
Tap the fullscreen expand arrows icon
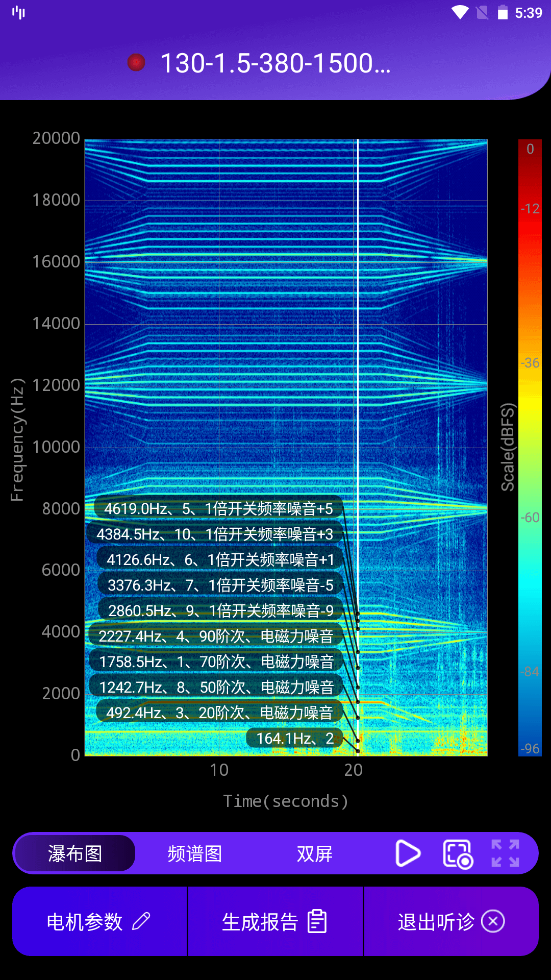[505, 853]
